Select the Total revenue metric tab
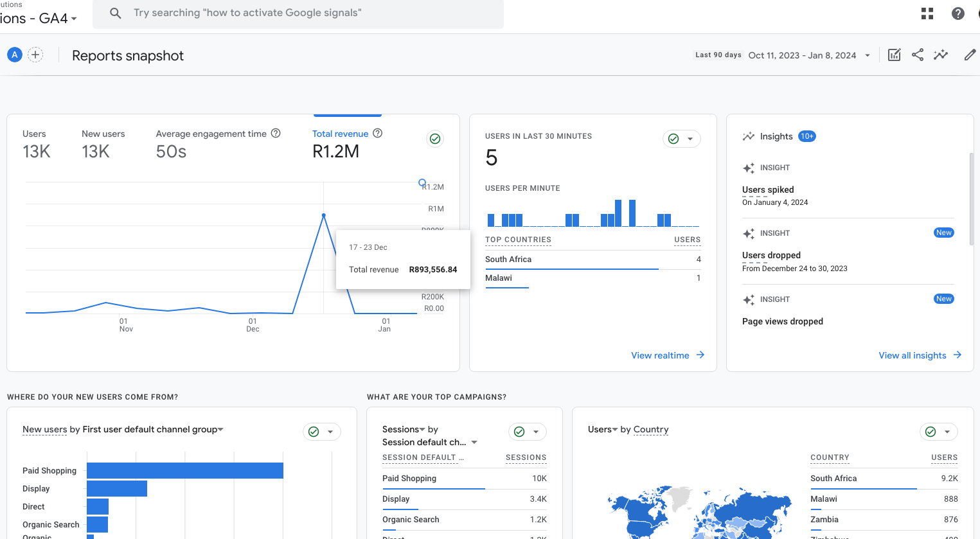This screenshot has height=539, width=980. [347, 145]
